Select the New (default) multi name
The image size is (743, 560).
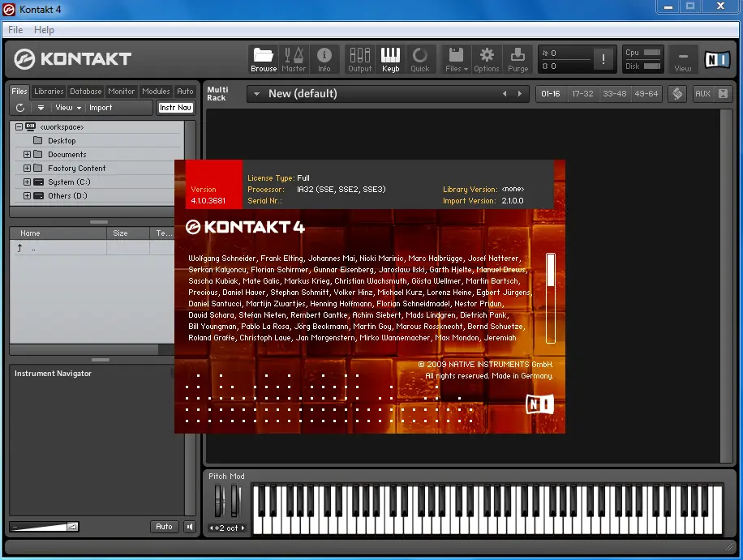click(303, 94)
